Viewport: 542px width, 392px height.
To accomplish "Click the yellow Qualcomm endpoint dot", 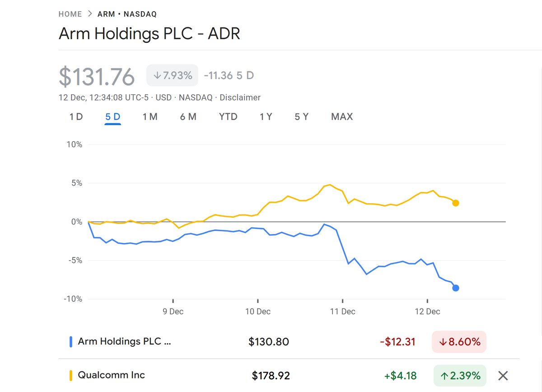I will (455, 203).
